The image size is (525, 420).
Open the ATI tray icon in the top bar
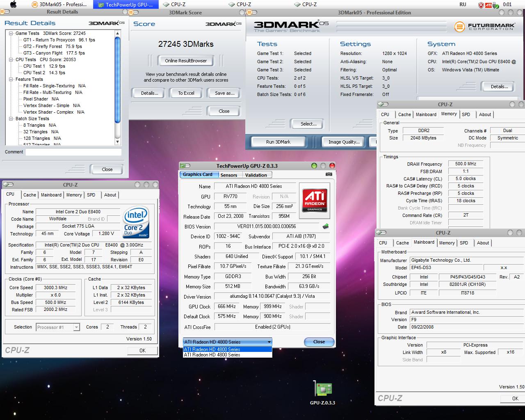coord(488,5)
